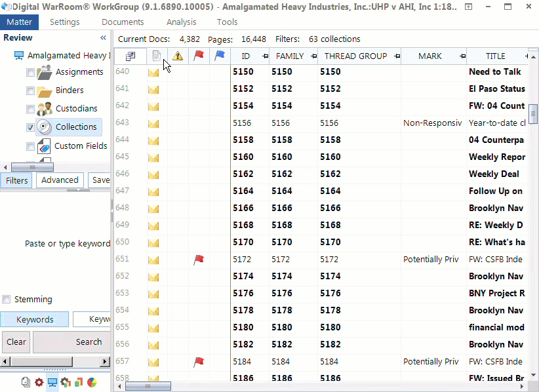
Task: Click the email envelope icon on row 643
Action: point(153,123)
